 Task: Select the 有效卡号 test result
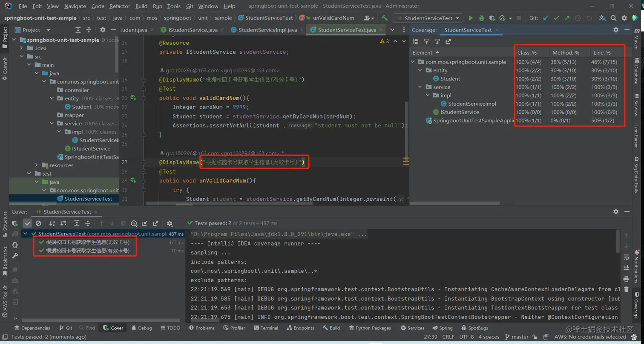pyautogui.click(x=87, y=251)
